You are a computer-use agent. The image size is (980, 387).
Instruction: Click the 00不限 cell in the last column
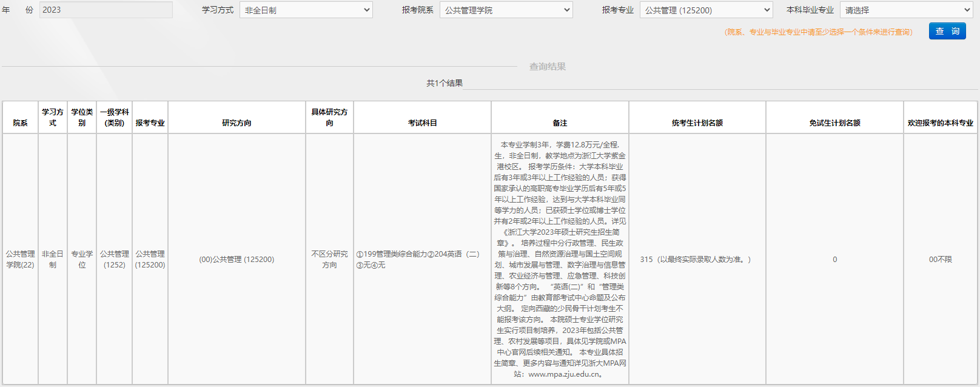tap(940, 259)
